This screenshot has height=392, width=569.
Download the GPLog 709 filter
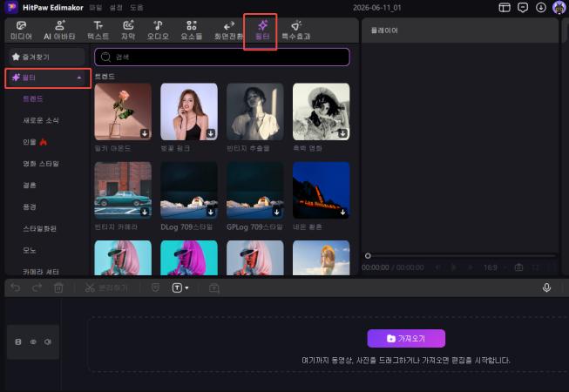(x=277, y=213)
